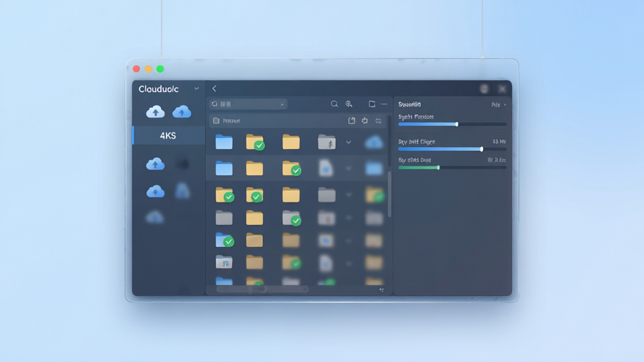The height and width of the screenshot is (362, 644).
Task: Clear the search field with its x button
Action: click(x=282, y=104)
